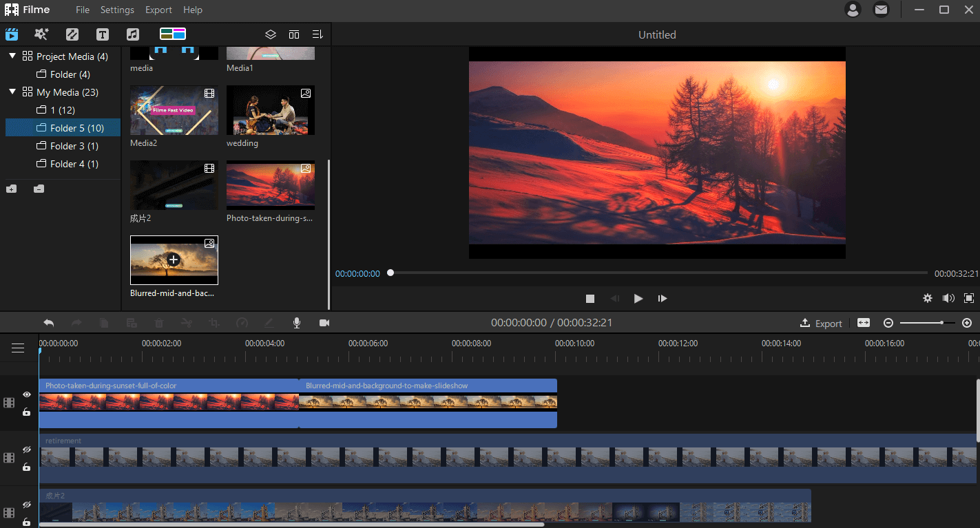This screenshot has height=528, width=980.
Task: Open the Effects library tab
Action: (x=41, y=34)
